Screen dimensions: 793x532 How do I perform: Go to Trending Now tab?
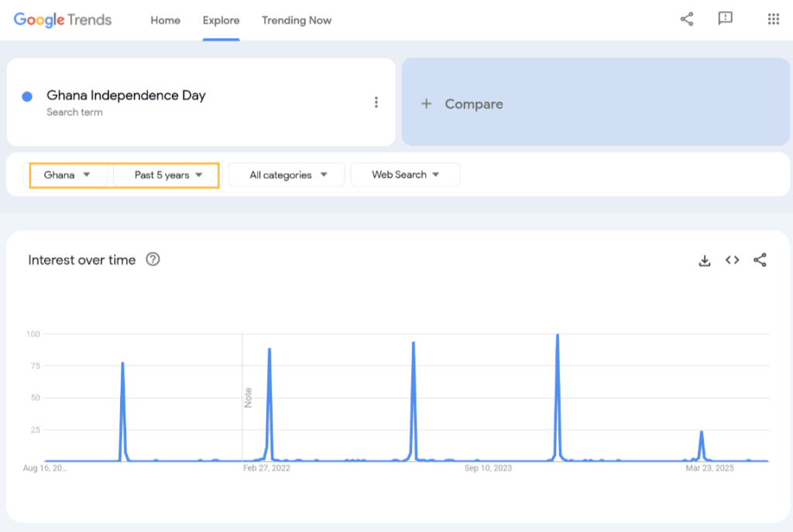point(297,20)
